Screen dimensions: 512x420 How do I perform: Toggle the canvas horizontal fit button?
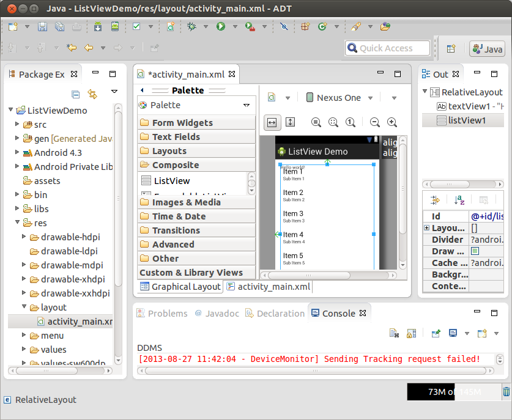pyautogui.click(x=272, y=122)
